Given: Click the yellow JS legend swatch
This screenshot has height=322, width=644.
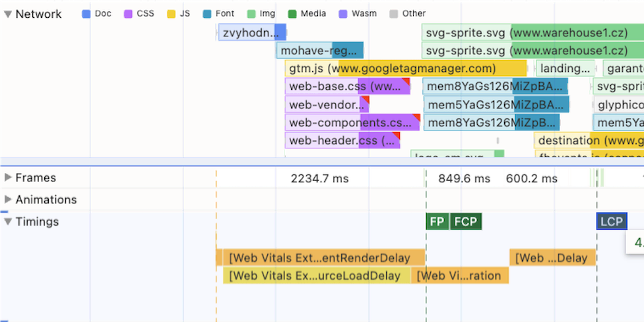Looking at the screenshot, I should [172, 14].
